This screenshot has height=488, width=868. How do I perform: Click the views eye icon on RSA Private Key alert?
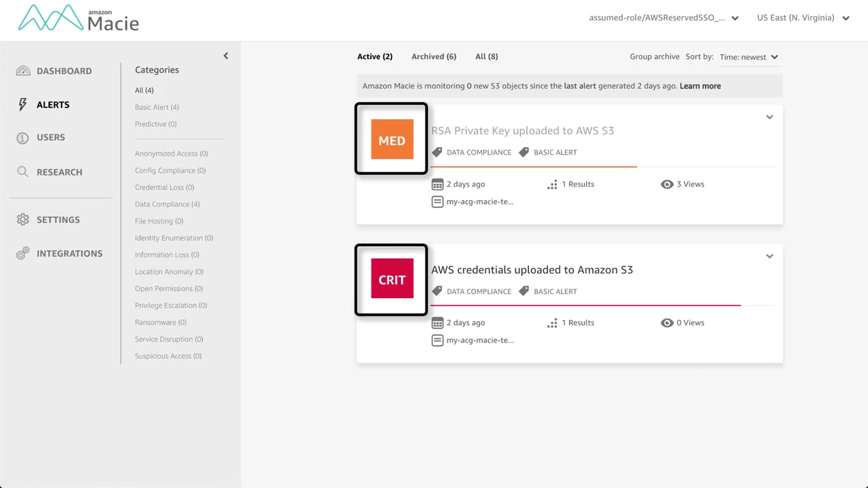click(667, 184)
